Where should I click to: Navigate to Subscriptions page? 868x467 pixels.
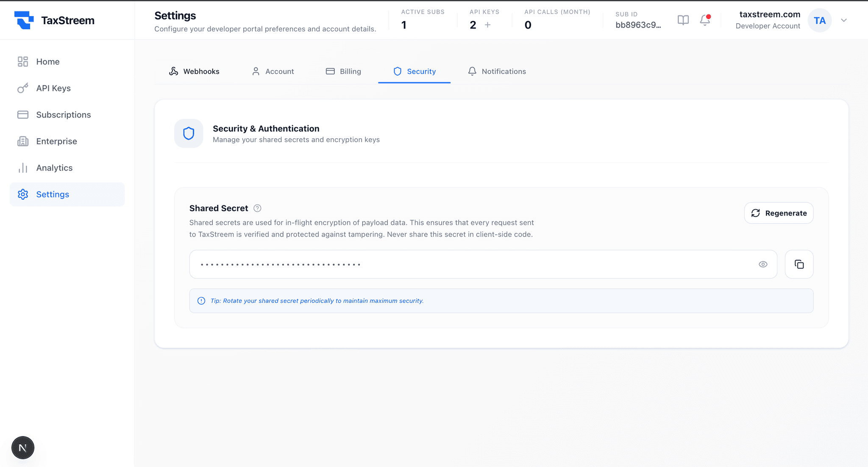(67, 115)
